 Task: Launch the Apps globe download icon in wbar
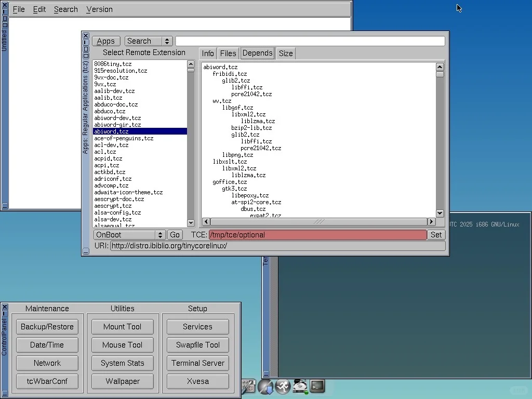tap(265, 387)
